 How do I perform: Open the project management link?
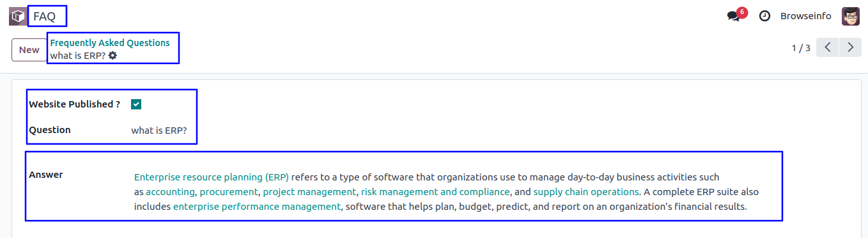(x=309, y=192)
